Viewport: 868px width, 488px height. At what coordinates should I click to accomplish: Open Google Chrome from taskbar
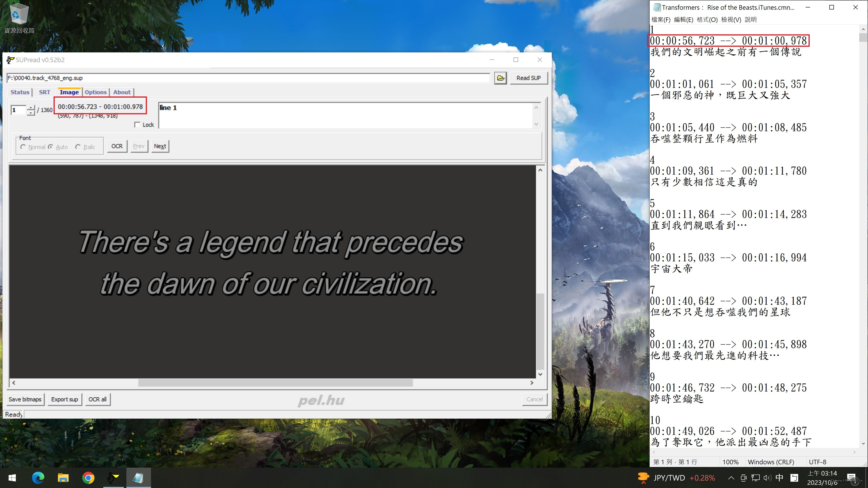(x=88, y=478)
